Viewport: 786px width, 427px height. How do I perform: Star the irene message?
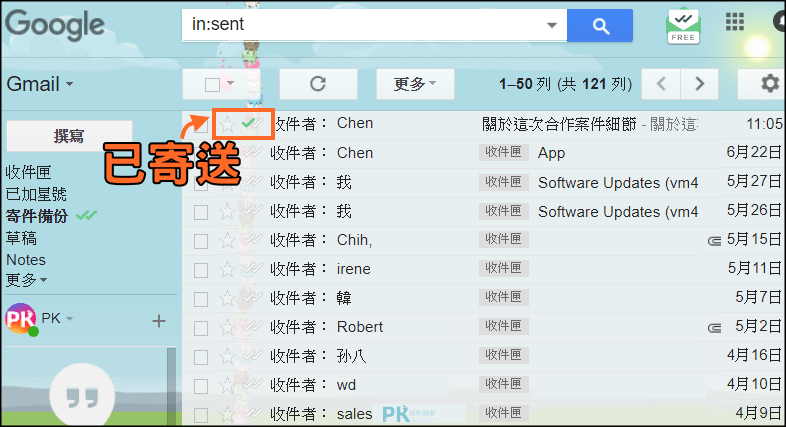click(227, 270)
